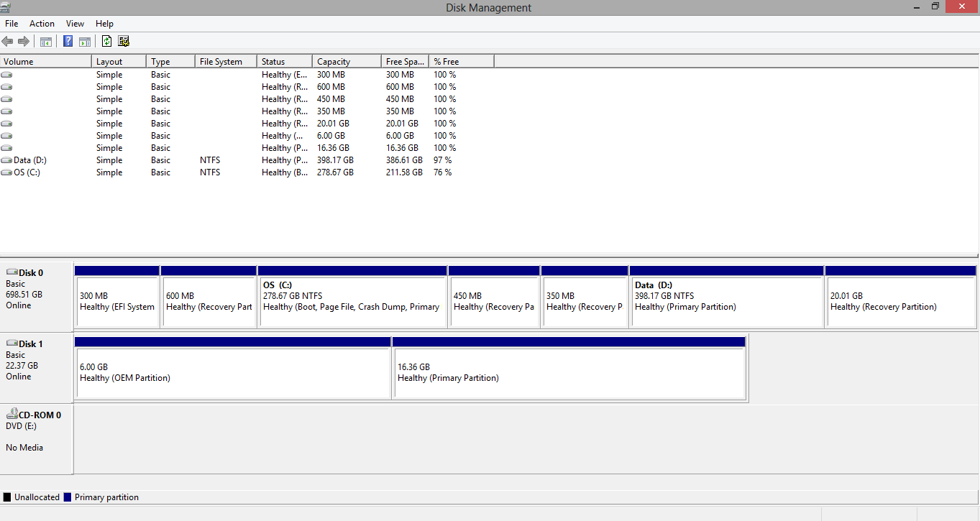The width and height of the screenshot is (980, 521).
Task: Click the Free Space column header
Action: click(404, 61)
